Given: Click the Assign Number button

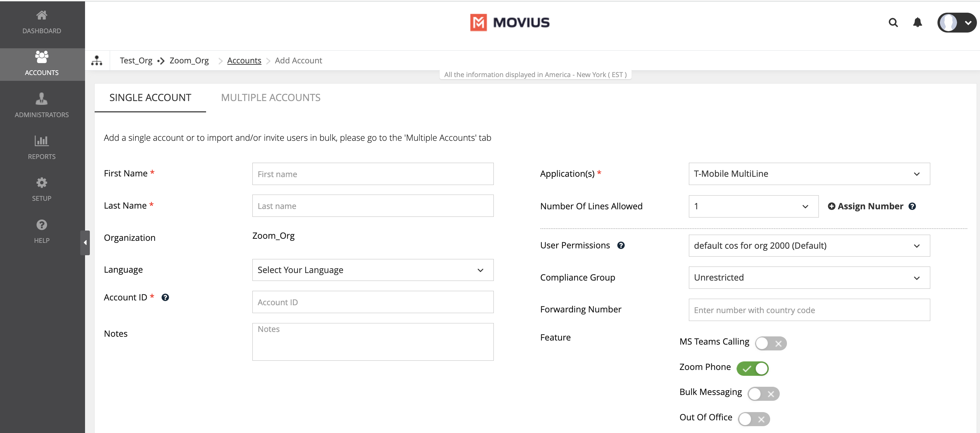Looking at the screenshot, I should pyautogui.click(x=865, y=207).
